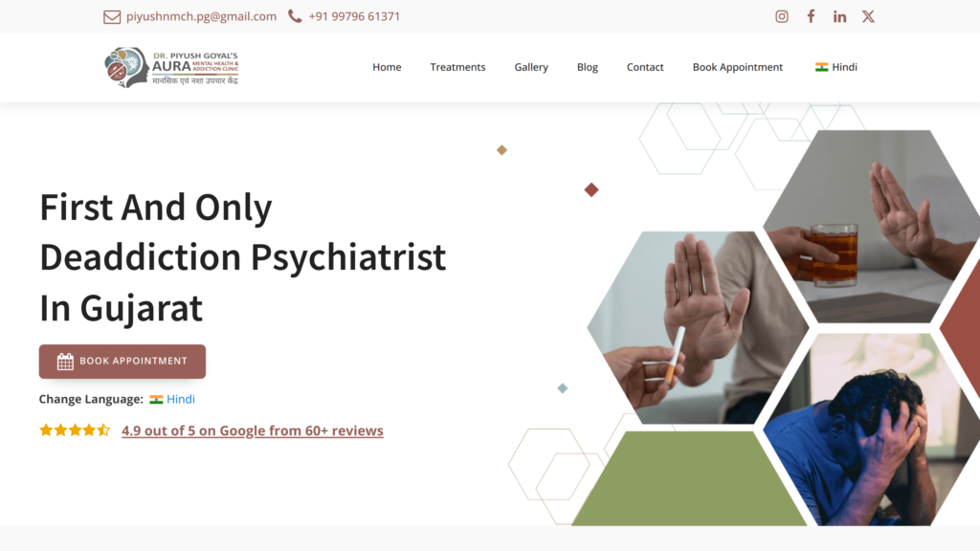Open the Facebook page icon
The width and height of the screenshot is (980, 551).
coord(811,17)
